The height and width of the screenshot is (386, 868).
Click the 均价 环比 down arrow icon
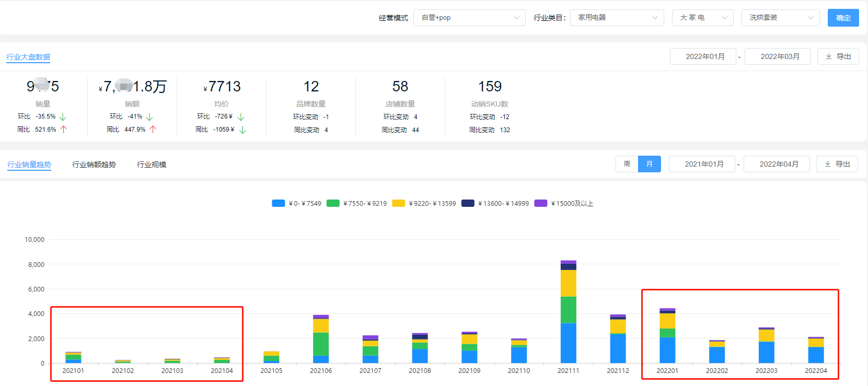click(241, 117)
